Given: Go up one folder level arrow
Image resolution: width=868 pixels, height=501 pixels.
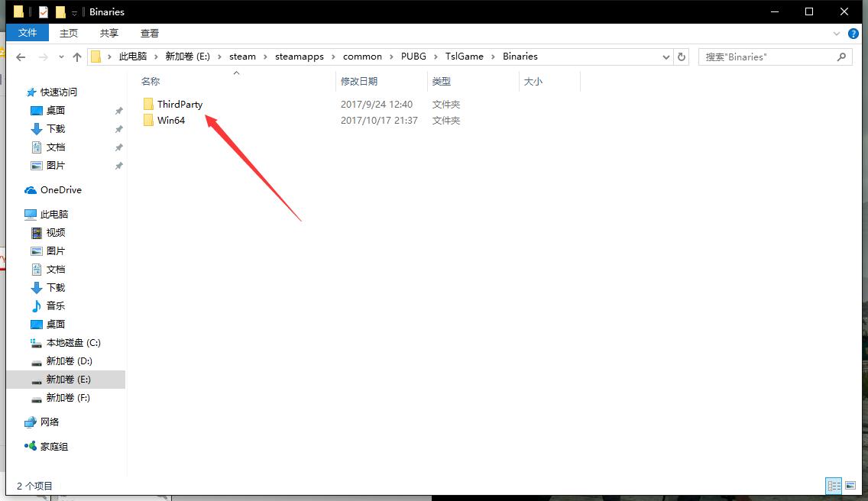Looking at the screenshot, I should coord(77,57).
